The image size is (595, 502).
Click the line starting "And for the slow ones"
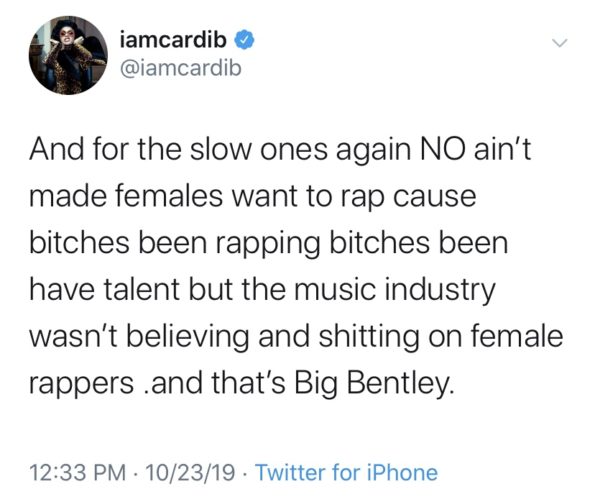(x=280, y=150)
